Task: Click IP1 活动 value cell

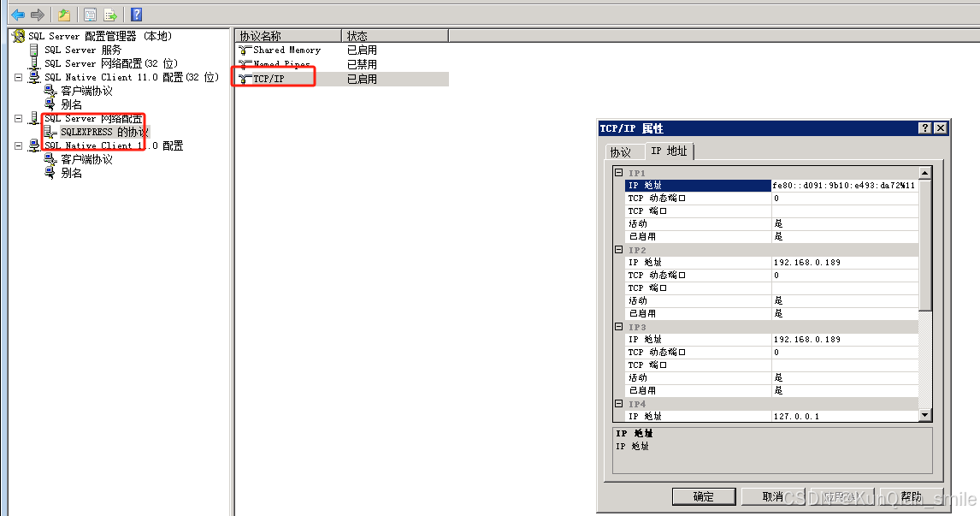Action: [x=845, y=224]
